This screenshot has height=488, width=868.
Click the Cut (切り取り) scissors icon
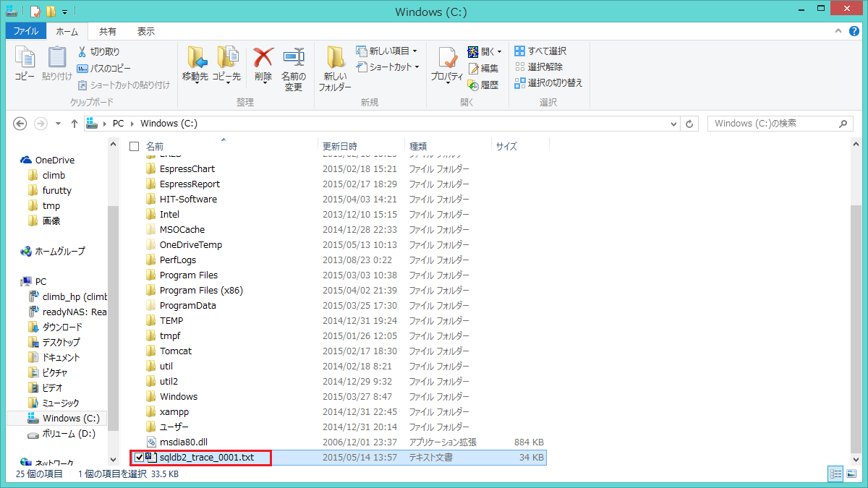pos(82,52)
